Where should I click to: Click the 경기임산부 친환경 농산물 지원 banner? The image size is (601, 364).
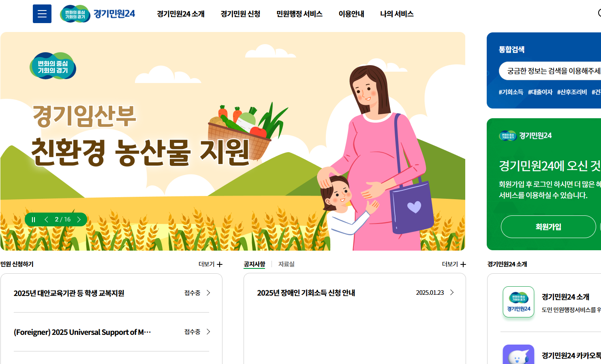[233, 141]
